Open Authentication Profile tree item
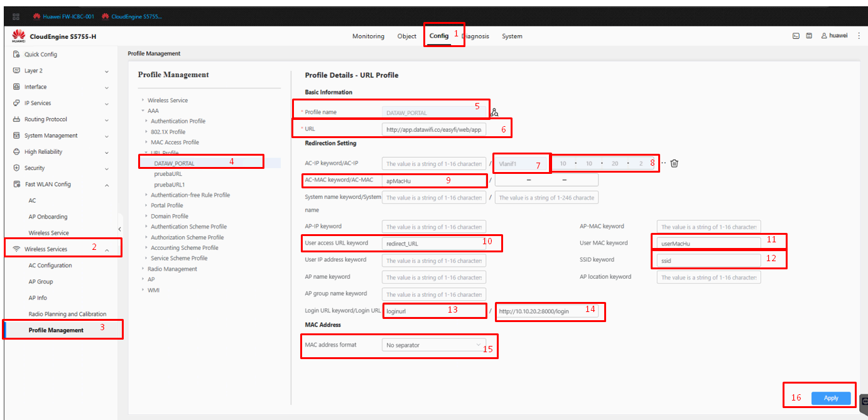 coord(178,121)
